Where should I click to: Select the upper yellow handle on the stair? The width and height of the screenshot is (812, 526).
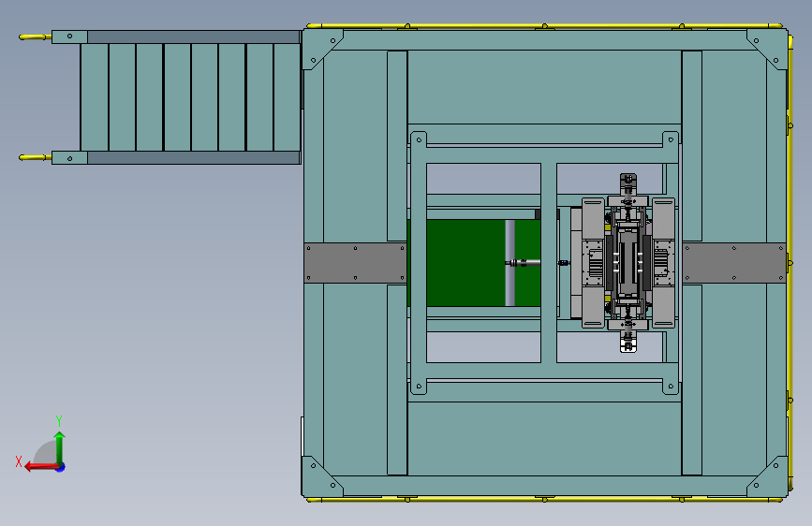click(x=35, y=37)
